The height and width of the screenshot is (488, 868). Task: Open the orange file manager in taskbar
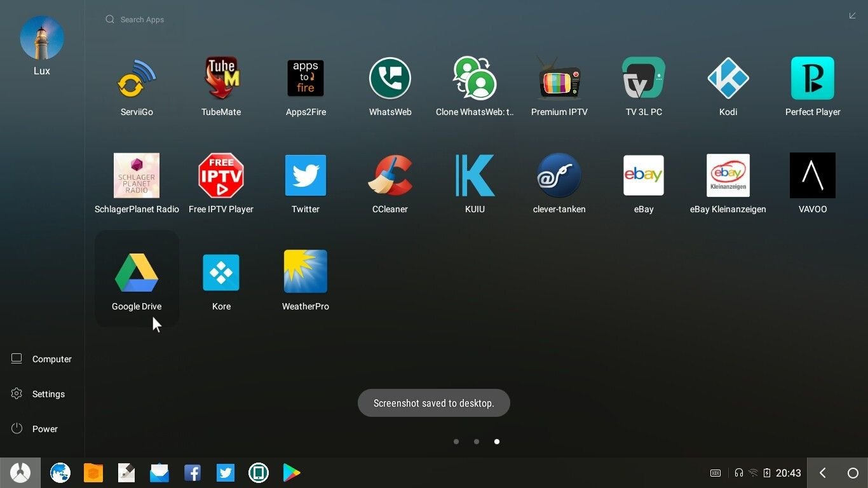[93, 473]
